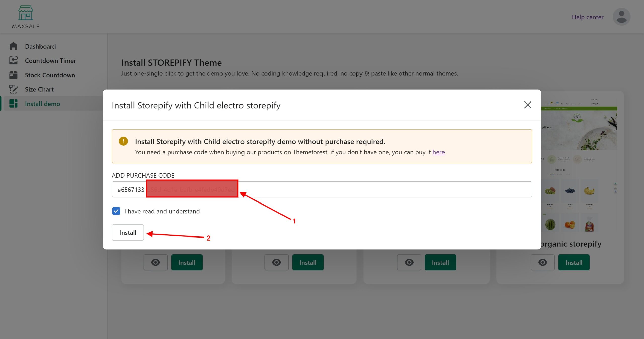Click the dialog title 'Install Storepify with Child electro storepify'
Viewport: 644px width, 339px height.
click(196, 105)
